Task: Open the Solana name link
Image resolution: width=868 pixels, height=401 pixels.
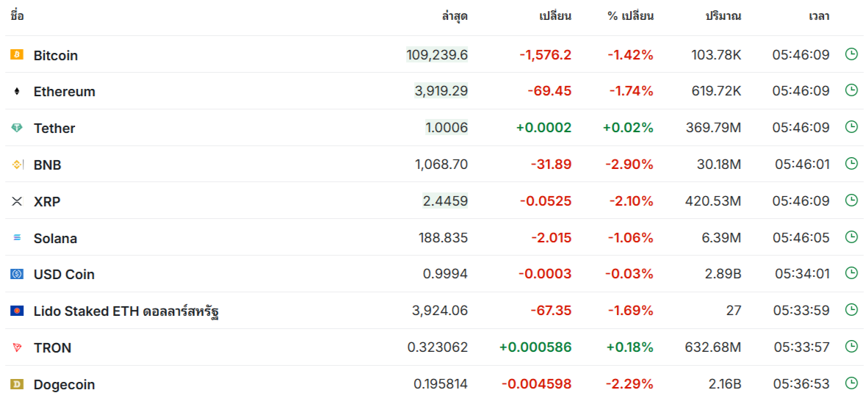Action: coord(55,238)
